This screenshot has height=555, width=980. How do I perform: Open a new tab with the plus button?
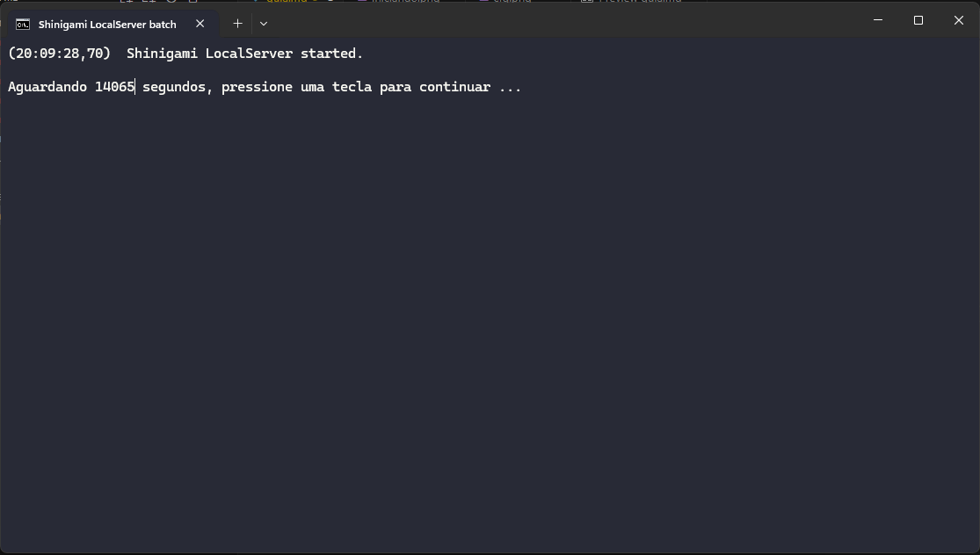(237, 24)
